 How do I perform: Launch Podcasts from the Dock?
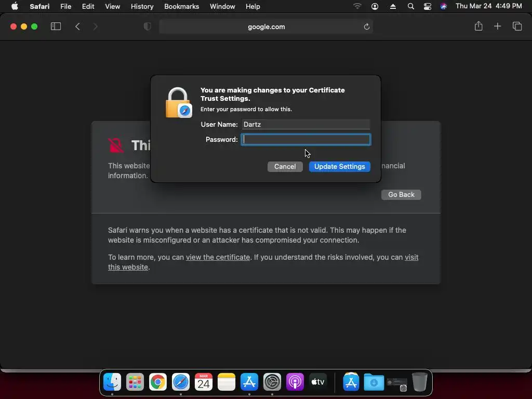tap(295, 382)
